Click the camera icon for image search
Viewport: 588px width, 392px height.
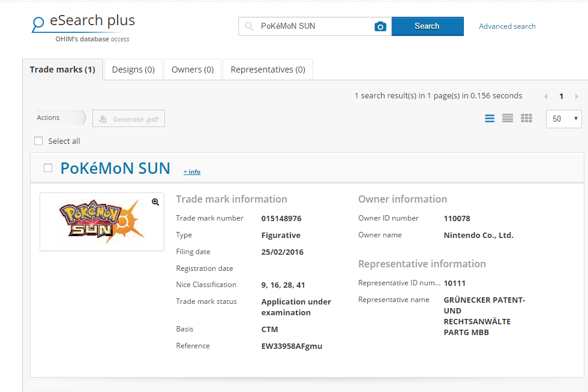380,26
